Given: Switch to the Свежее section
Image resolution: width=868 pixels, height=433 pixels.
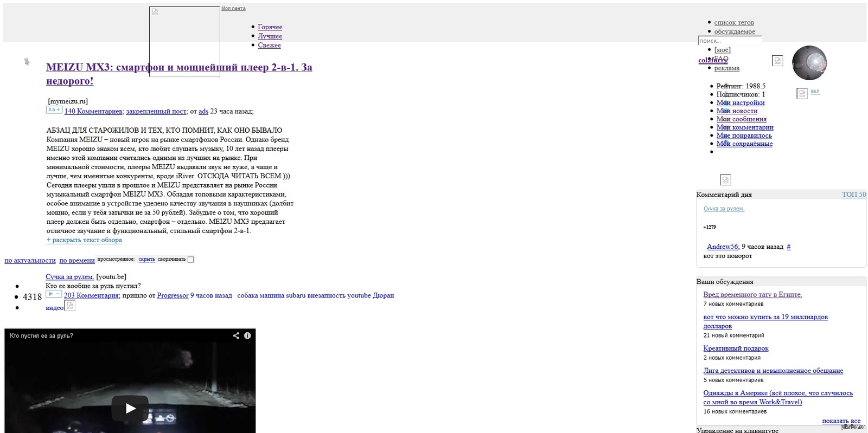Looking at the screenshot, I should coord(269,46).
